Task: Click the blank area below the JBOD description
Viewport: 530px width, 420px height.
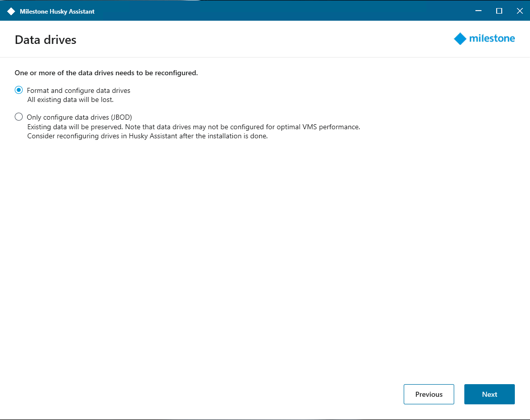Action: click(253, 252)
